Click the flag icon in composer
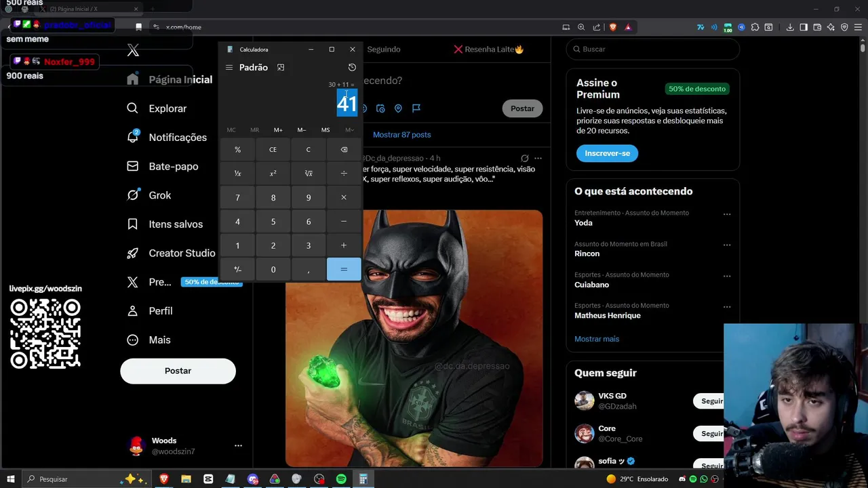This screenshot has height=488, width=868. (x=416, y=108)
